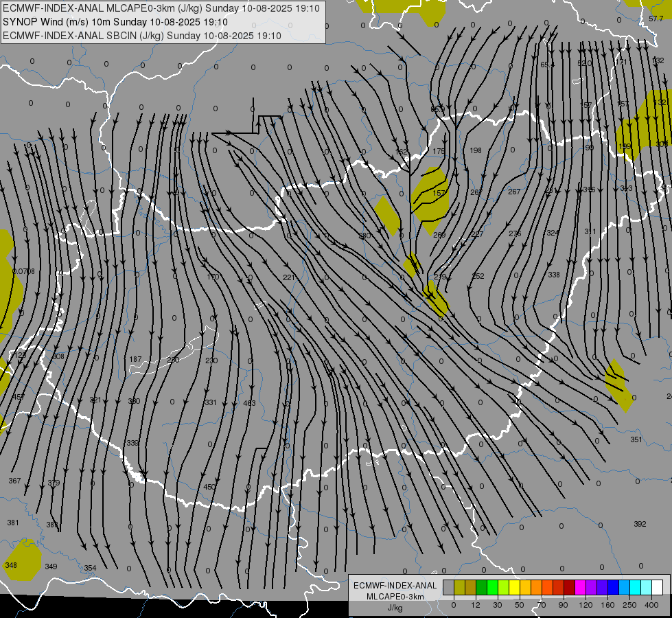Click the legend tick label 30

pyautogui.click(x=497, y=605)
